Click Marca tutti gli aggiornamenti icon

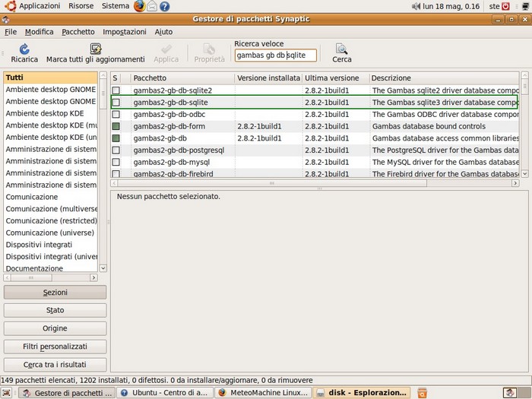pos(96,49)
